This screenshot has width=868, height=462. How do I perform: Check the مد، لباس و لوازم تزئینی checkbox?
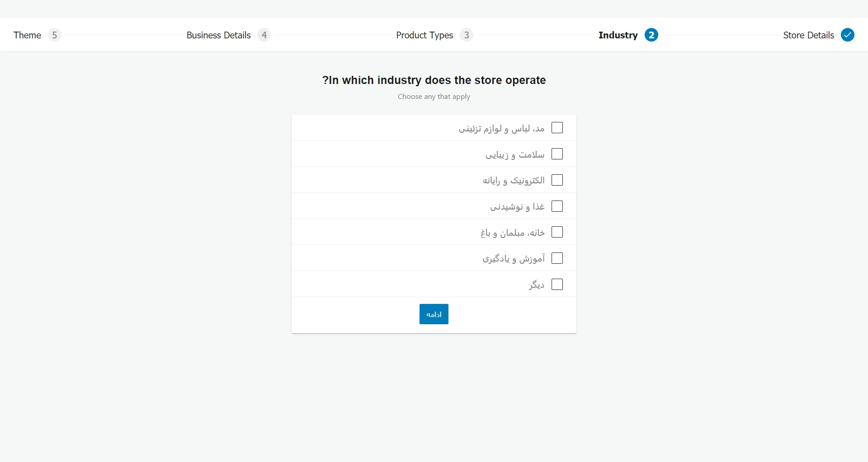558,128
